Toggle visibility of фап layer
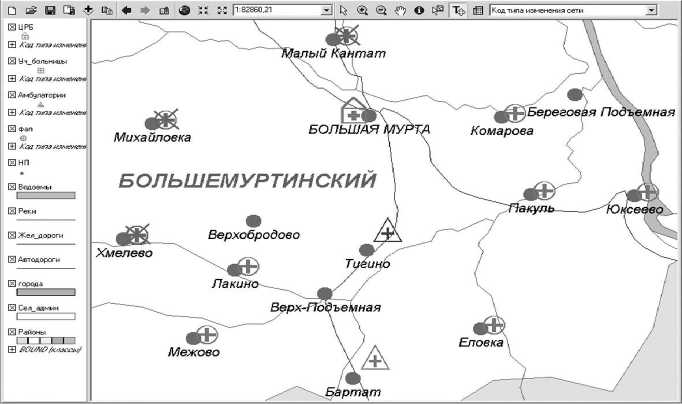Image resolution: width=682 pixels, height=404 pixels. [x=12, y=129]
